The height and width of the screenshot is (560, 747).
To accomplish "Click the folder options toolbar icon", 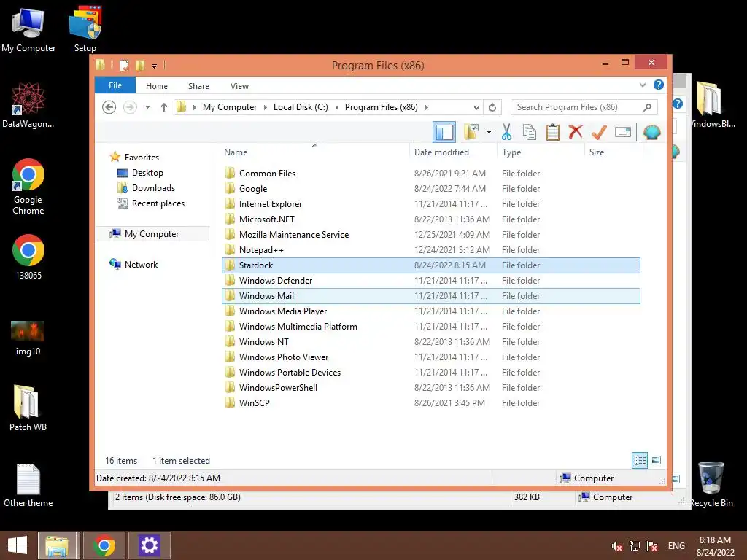I will pyautogui.click(x=471, y=132).
